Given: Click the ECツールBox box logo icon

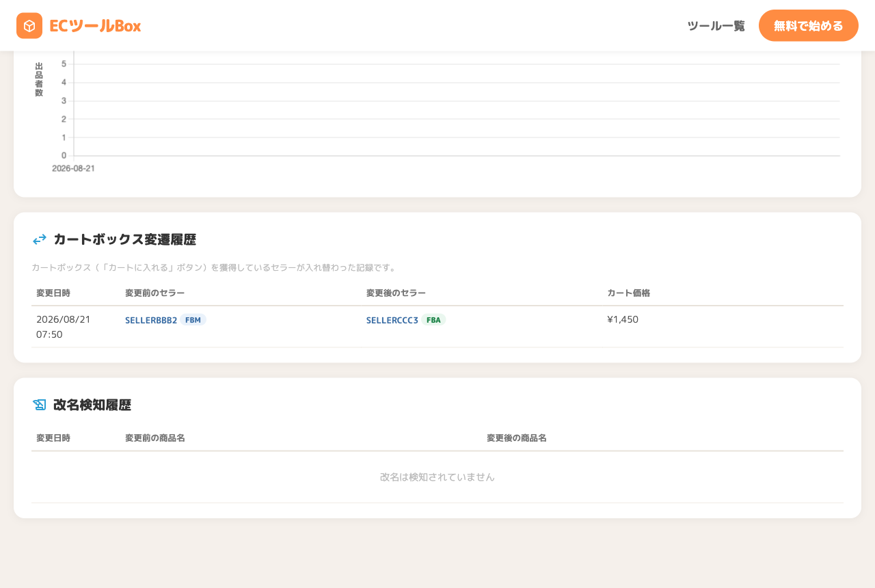Looking at the screenshot, I should (x=29, y=26).
